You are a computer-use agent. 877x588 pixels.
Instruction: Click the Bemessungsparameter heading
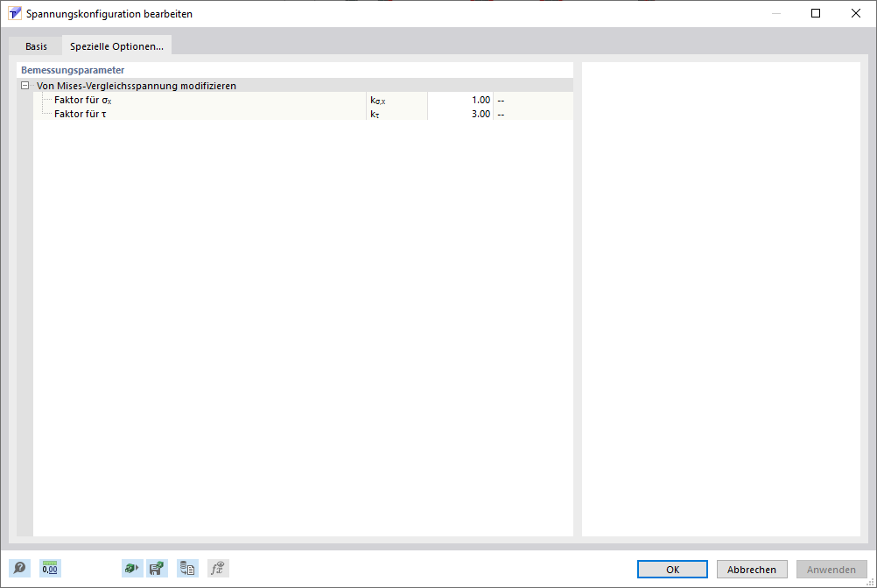click(73, 70)
